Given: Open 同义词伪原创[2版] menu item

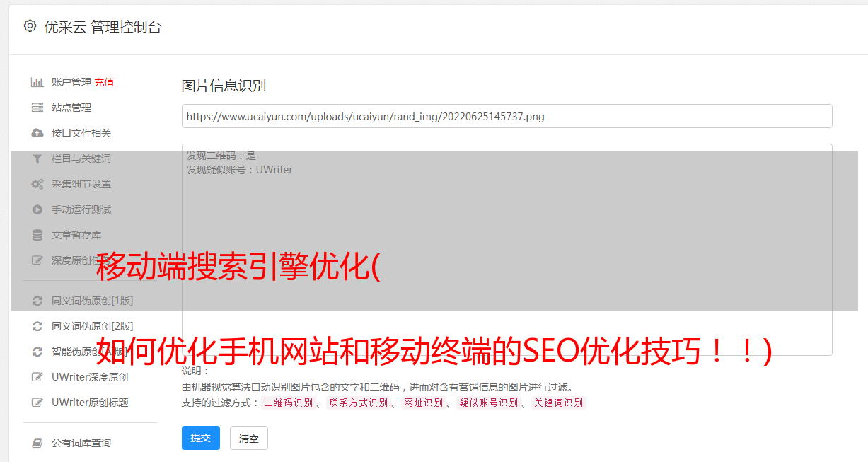Looking at the screenshot, I should [92, 326].
